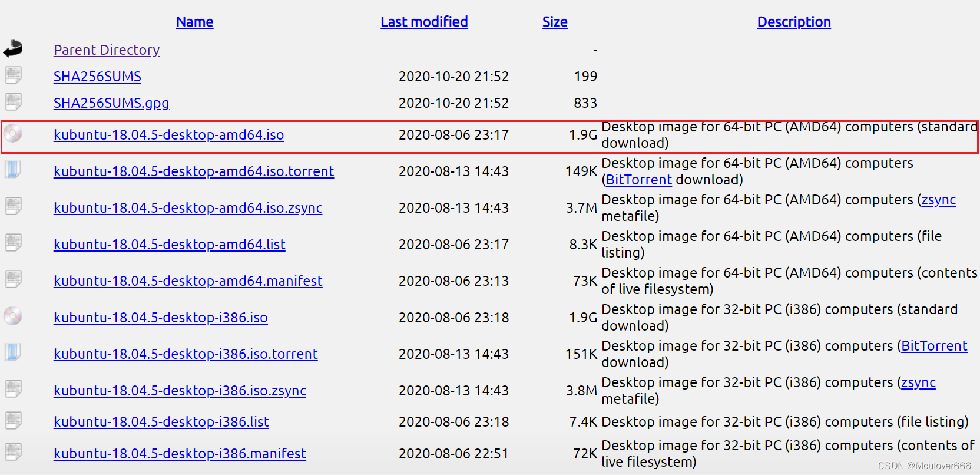980x475 pixels.
Task: Click the date 2020-08-06 22:51
Action: pos(453,454)
